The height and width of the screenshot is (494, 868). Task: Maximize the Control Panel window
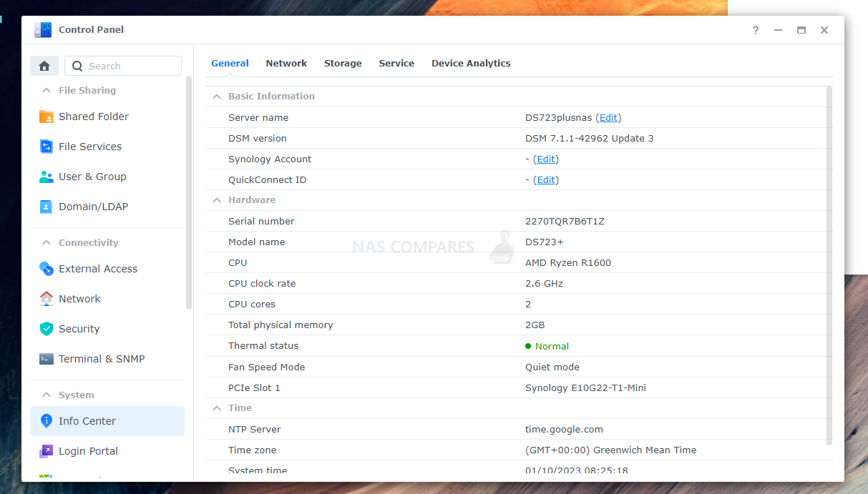[801, 30]
